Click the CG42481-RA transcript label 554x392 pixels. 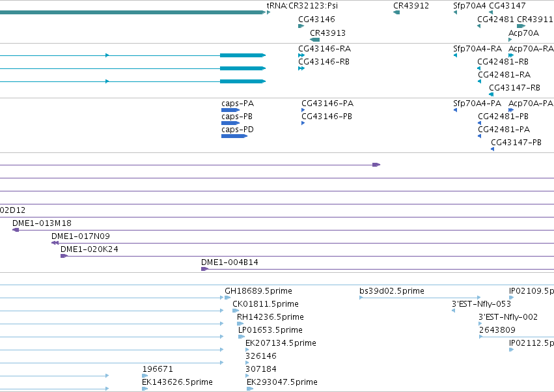click(504, 75)
